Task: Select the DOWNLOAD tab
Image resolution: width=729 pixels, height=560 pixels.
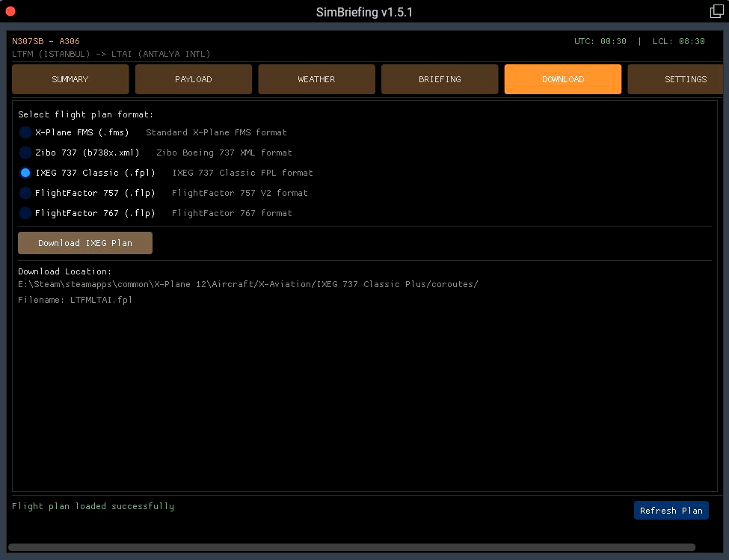Action: pyautogui.click(x=562, y=79)
